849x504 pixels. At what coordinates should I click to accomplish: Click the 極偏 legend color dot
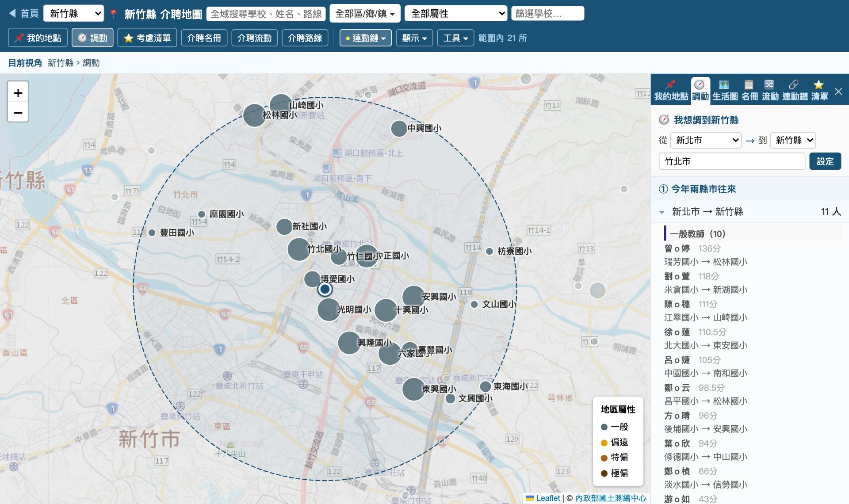pyautogui.click(x=604, y=473)
